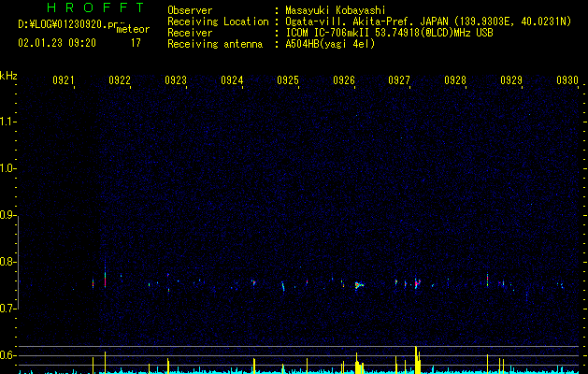Click the date stamp 02.01.23 09:20

coord(57,43)
